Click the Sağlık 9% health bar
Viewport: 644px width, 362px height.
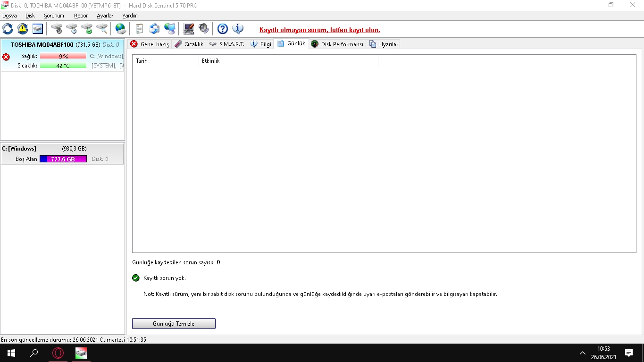[x=63, y=56]
